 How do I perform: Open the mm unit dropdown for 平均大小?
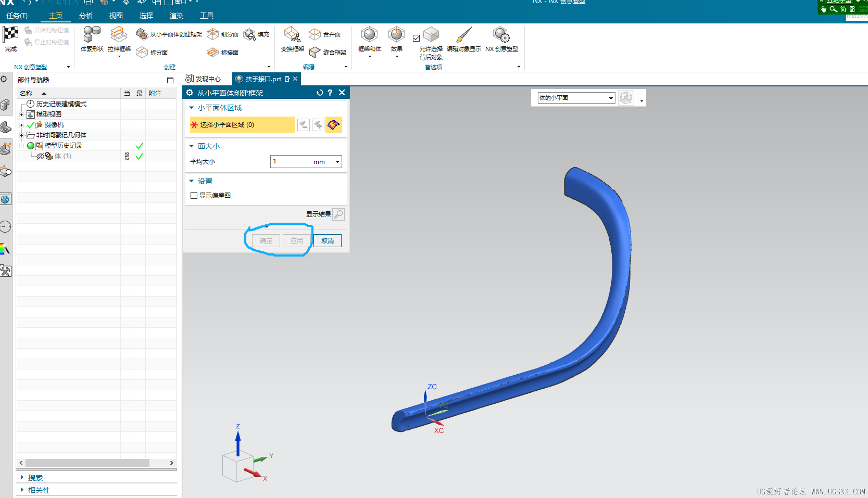[337, 162]
